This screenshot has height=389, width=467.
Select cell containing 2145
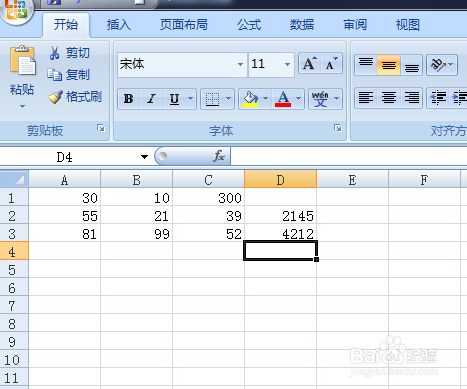[x=280, y=216]
